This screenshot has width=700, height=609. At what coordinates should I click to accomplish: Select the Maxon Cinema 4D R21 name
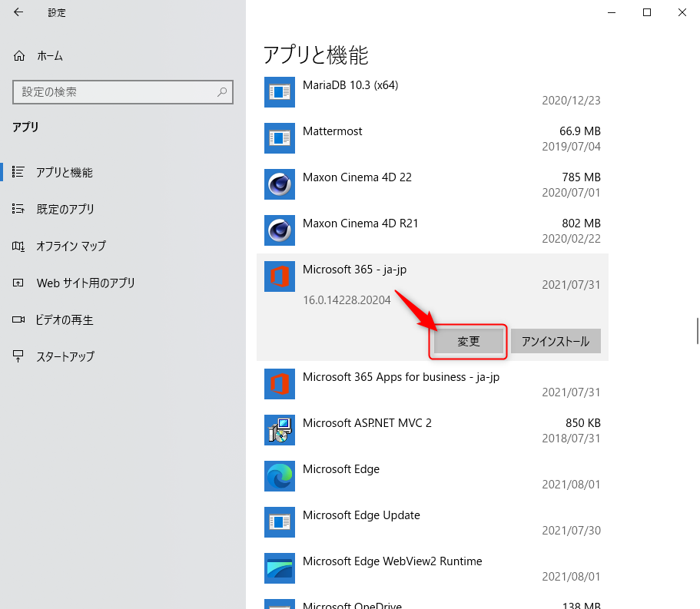coord(360,223)
